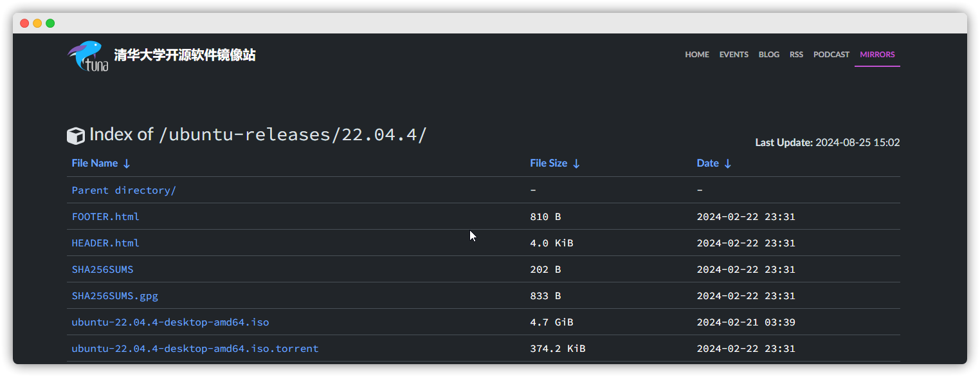Close the window with red button
Viewport: 980px width, 377px height.
(24, 23)
